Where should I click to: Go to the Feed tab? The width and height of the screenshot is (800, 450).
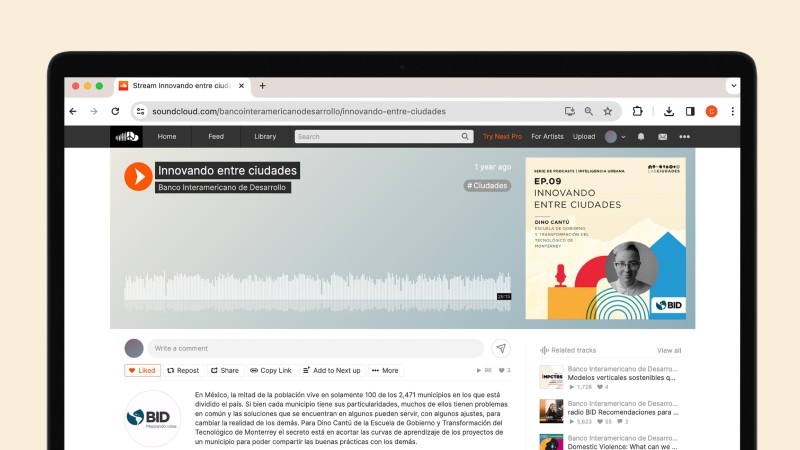pyautogui.click(x=216, y=136)
